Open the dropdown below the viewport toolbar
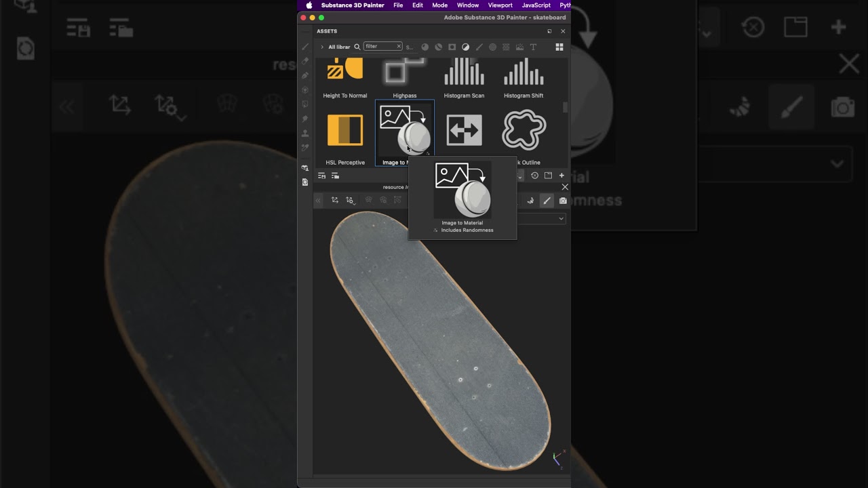Screen dimensions: 868x488 coord(541,218)
